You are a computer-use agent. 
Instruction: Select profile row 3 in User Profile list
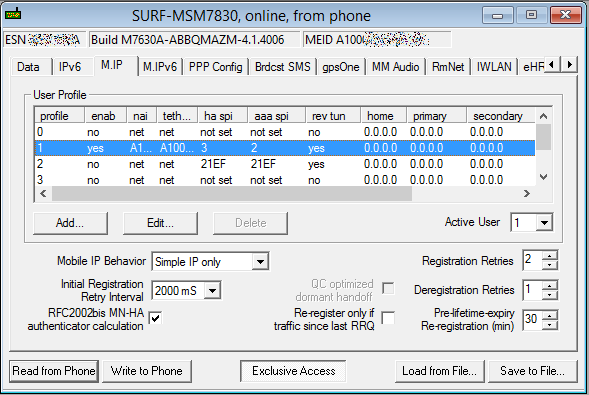[x=285, y=180]
